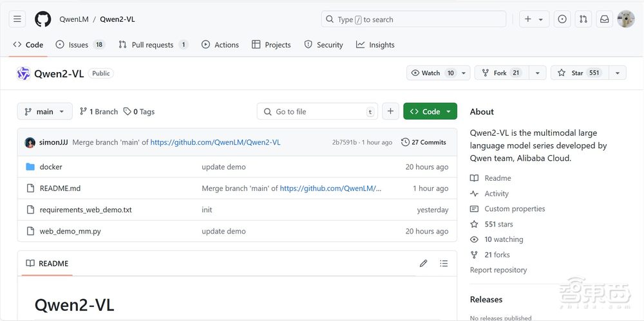
Task: Click the Go to file search field
Action: pyautogui.click(x=317, y=111)
